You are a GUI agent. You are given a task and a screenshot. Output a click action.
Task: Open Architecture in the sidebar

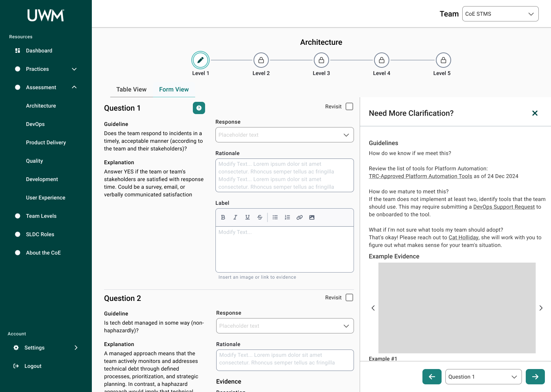(41, 106)
